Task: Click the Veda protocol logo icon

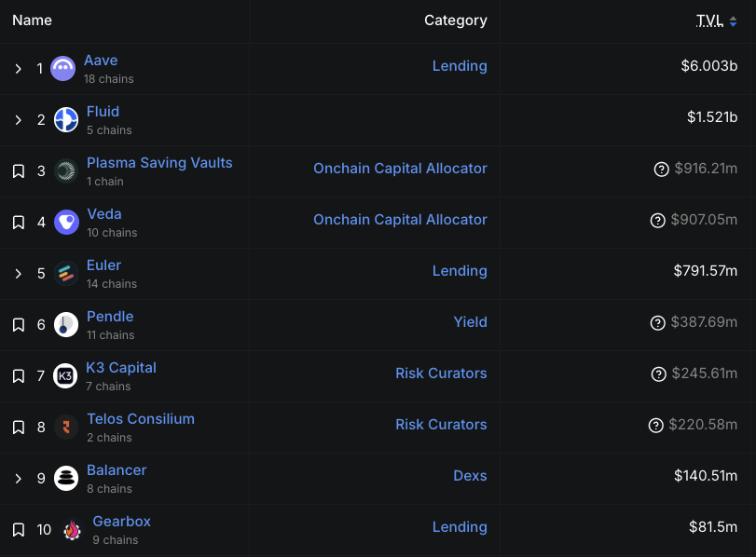Action: 66,223
